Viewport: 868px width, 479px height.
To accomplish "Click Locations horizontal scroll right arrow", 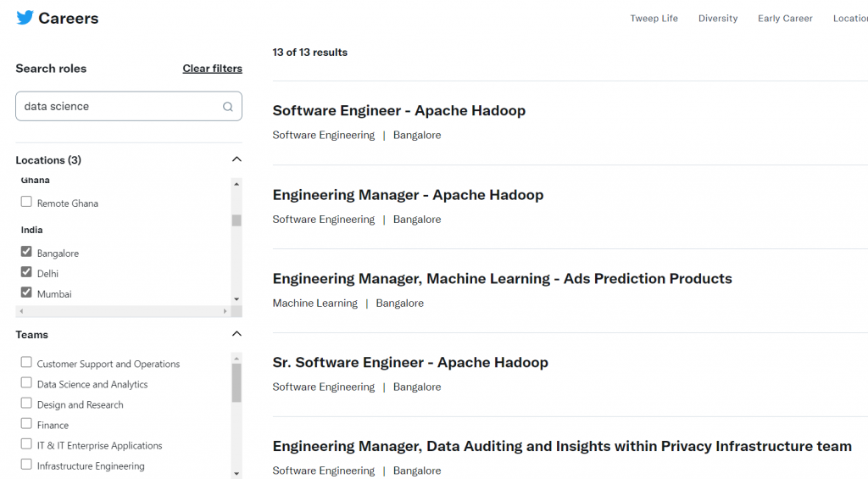I will tap(225, 311).
